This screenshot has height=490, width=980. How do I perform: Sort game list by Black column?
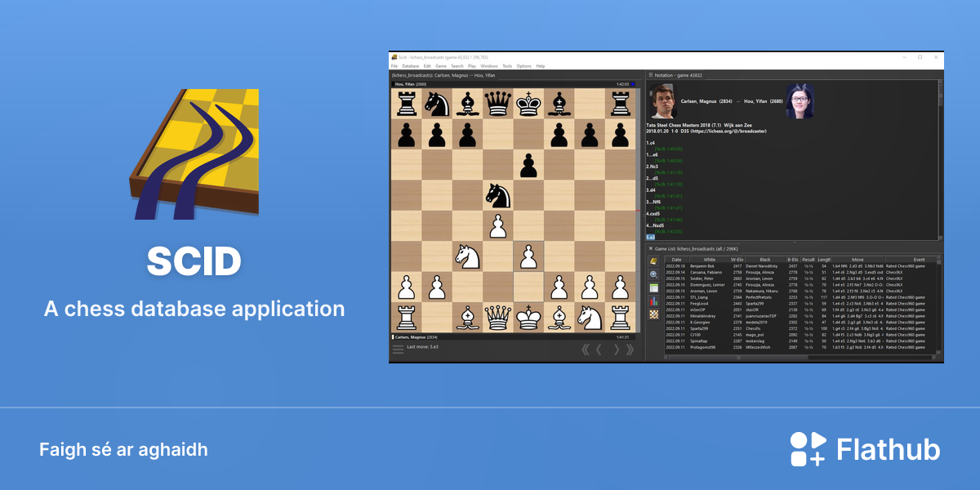pyautogui.click(x=764, y=260)
